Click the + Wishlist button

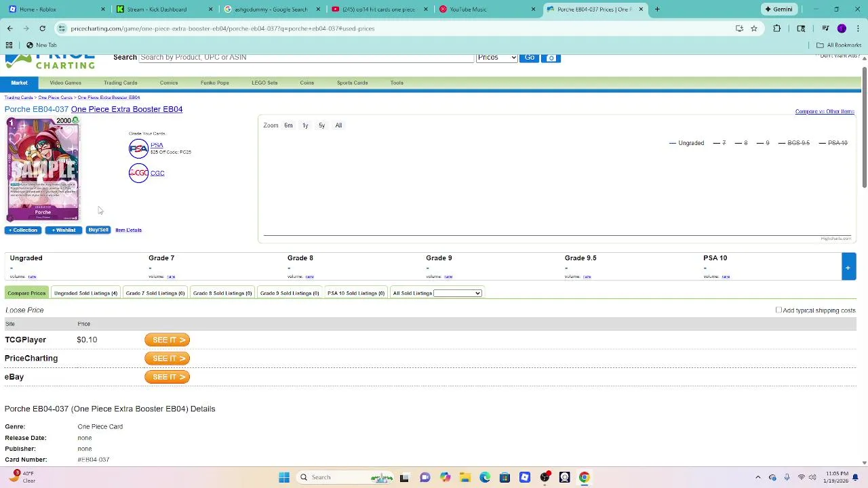click(64, 230)
